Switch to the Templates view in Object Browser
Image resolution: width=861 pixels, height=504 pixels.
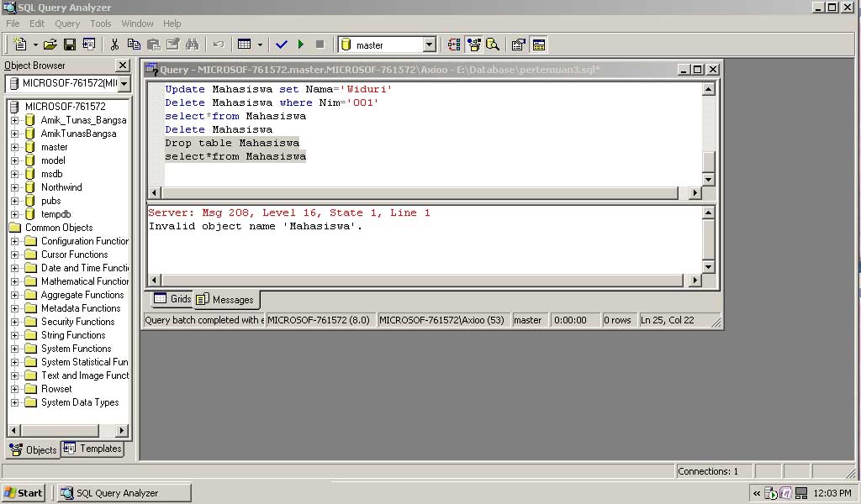coord(92,449)
